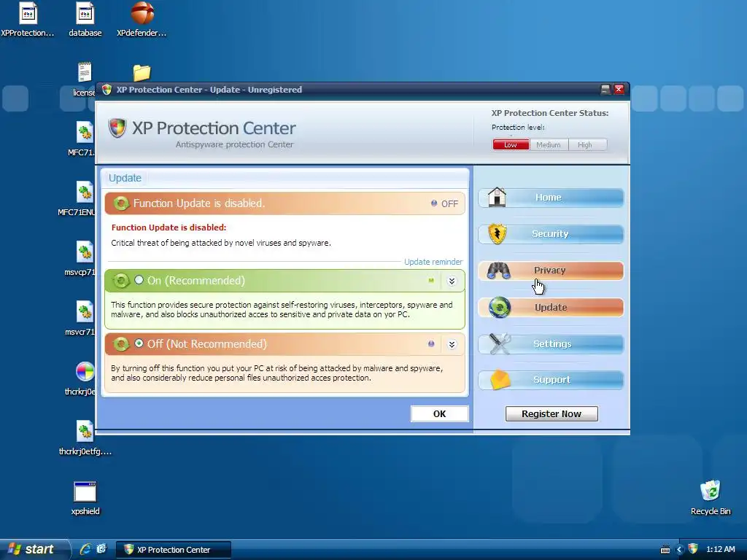Open the Update reminder link

click(433, 262)
